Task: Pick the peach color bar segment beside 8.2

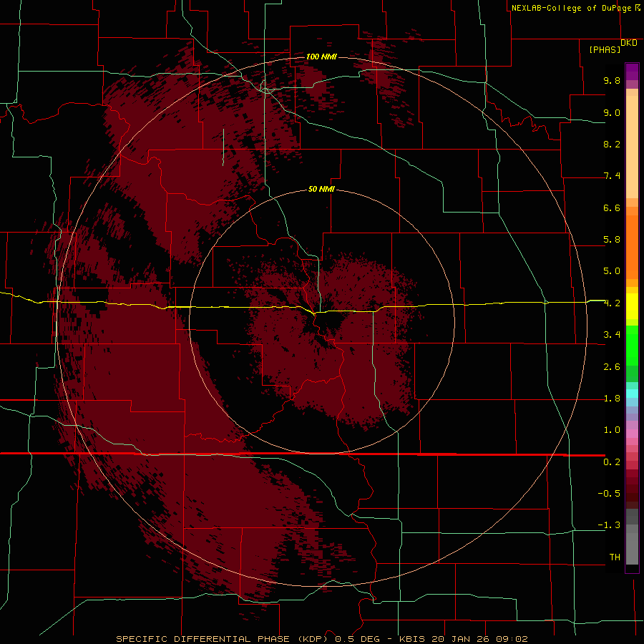Action: pos(632,147)
